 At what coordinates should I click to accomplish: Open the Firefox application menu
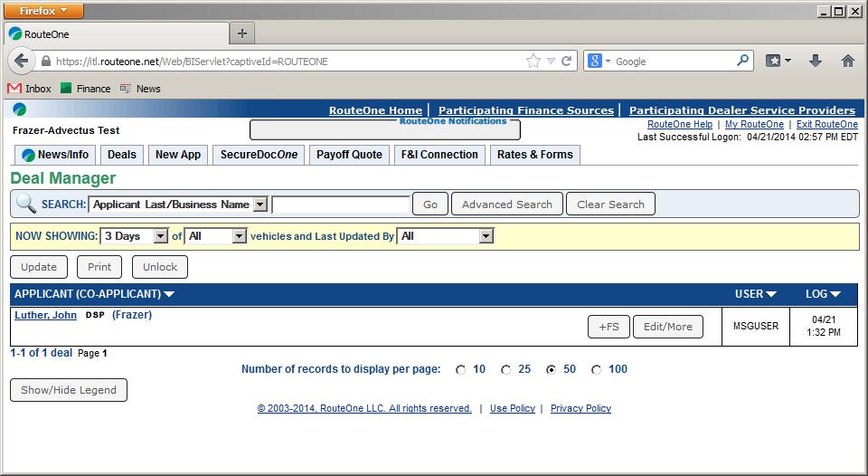click(43, 11)
